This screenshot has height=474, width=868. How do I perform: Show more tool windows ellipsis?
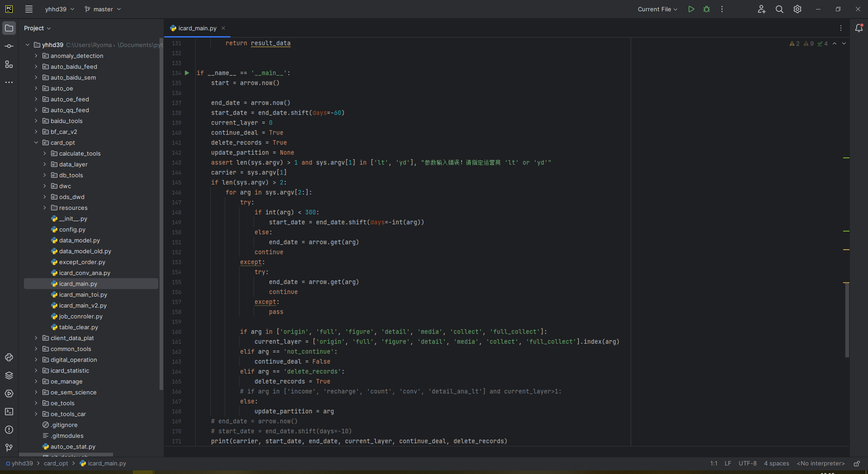point(9,82)
